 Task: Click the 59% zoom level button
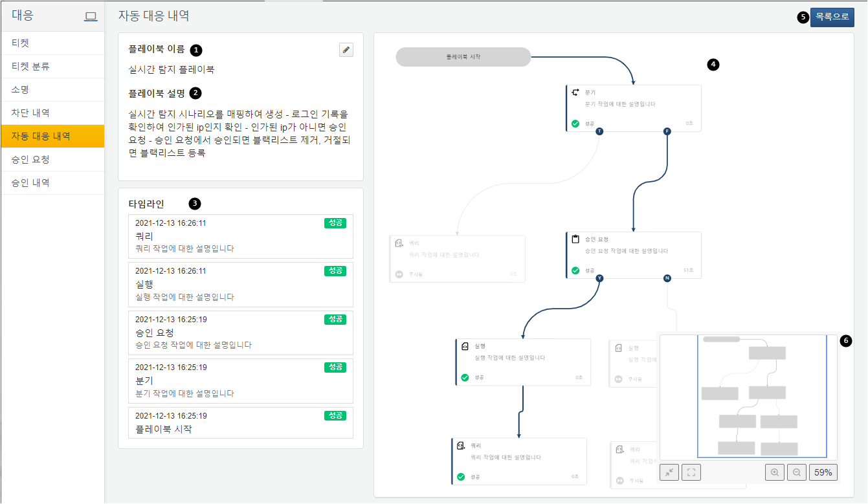(x=823, y=472)
